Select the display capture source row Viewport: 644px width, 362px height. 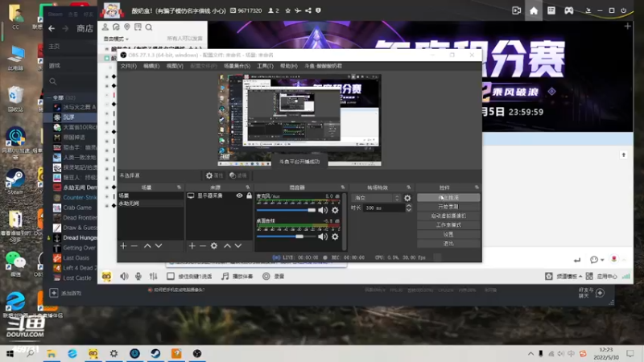coord(219,195)
